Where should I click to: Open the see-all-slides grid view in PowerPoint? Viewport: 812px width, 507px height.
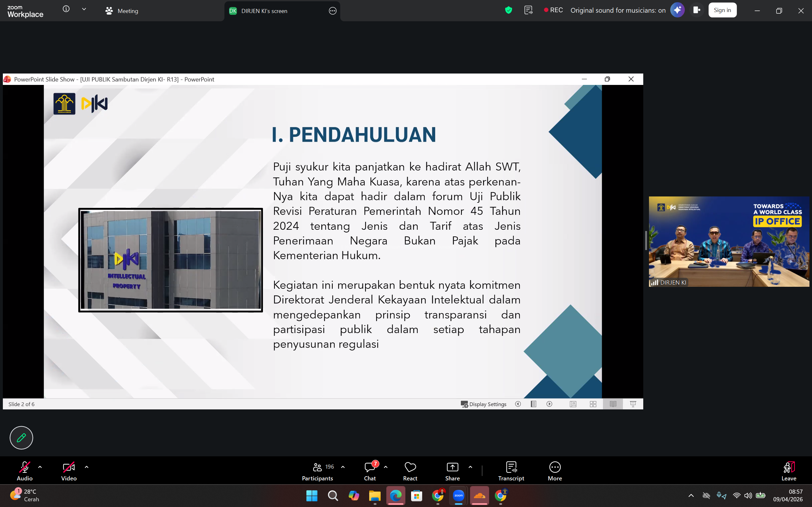tap(593, 404)
